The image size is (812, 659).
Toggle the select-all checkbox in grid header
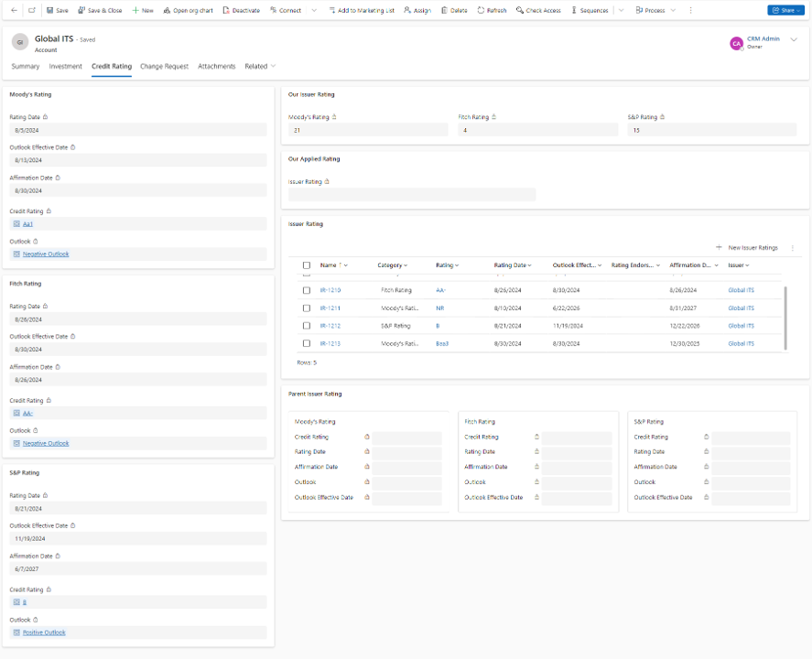pyautogui.click(x=307, y=265)
